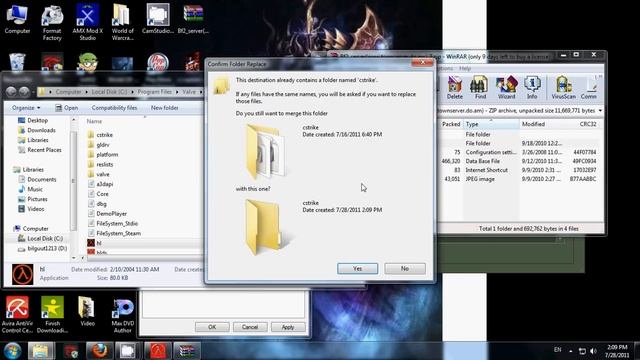Click the Delete icon in WinRAR toolbar

455,88
